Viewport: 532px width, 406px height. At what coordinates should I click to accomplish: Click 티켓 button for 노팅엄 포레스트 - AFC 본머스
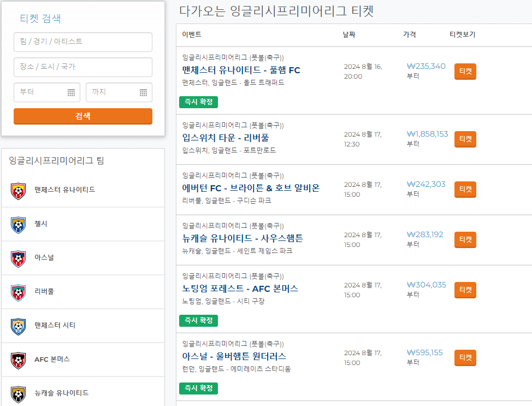[x=465, y=290]
